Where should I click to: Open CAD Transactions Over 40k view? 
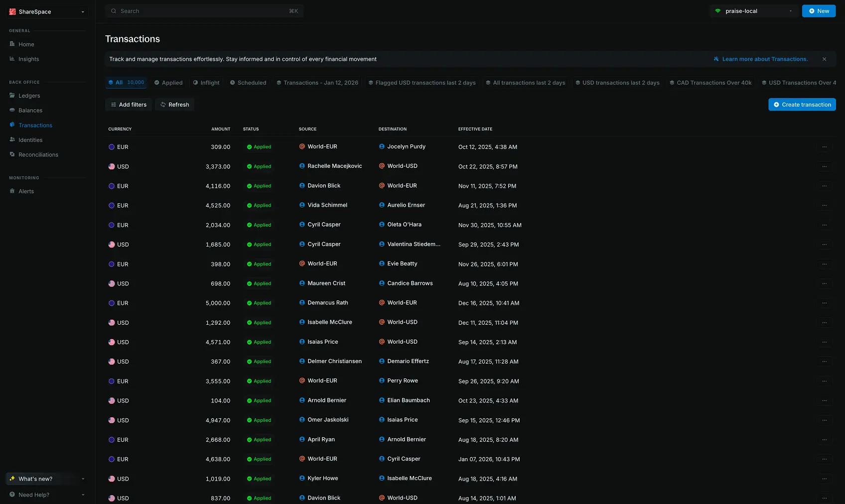(710, 83)
